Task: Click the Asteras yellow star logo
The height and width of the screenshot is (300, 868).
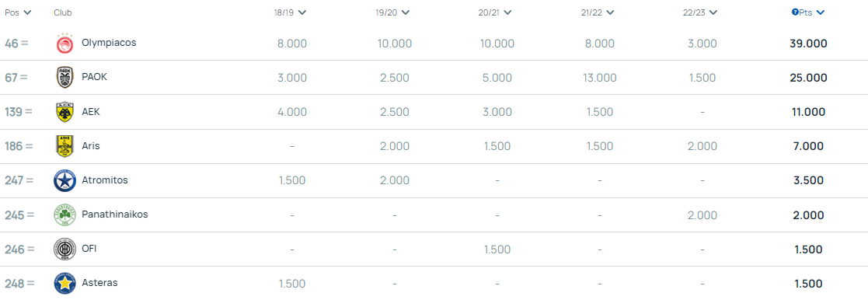Action: point(64,284)
